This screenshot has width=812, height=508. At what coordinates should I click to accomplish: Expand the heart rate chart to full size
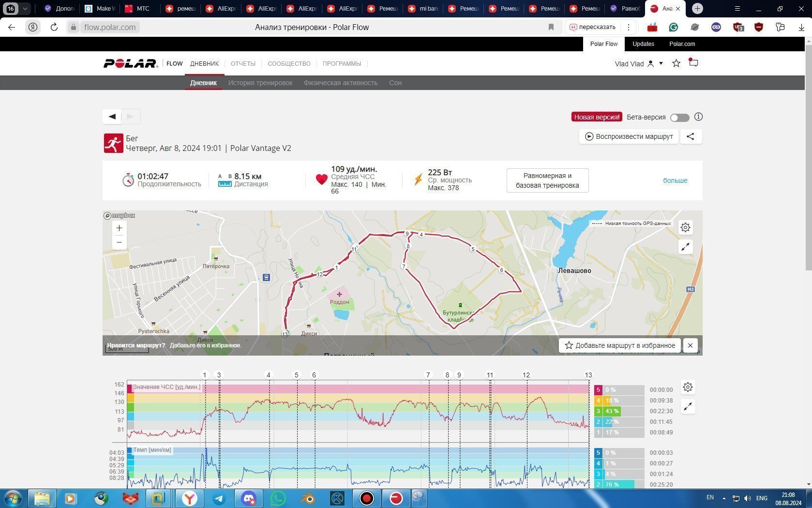pyautogui.click(x=688, y=406)
